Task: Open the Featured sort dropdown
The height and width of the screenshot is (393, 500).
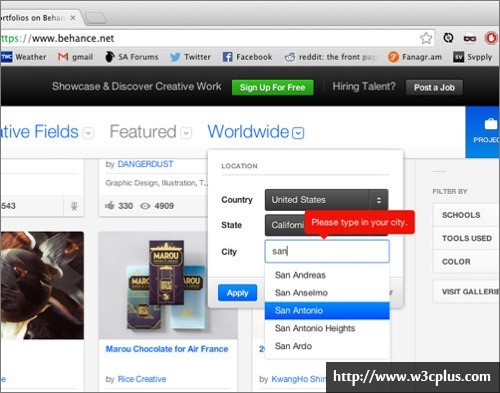Action: 186,133
